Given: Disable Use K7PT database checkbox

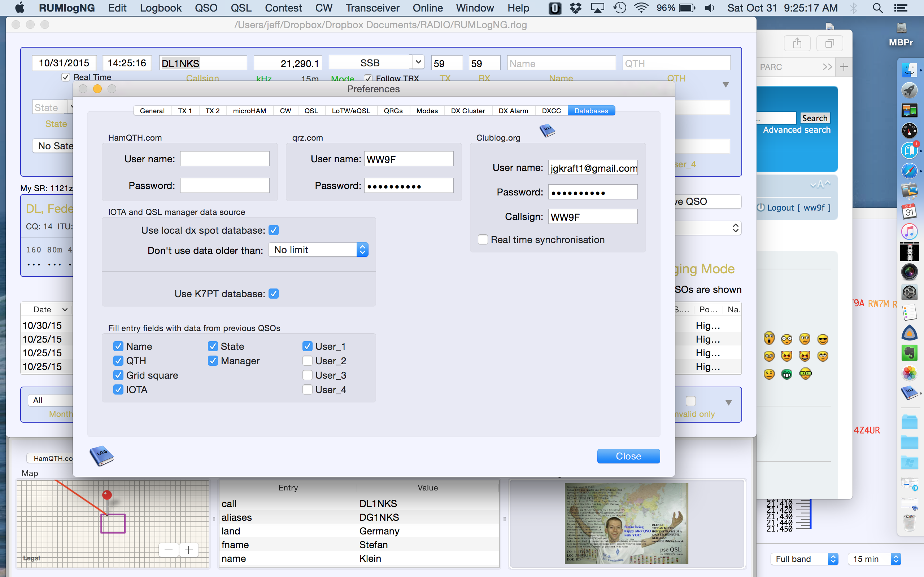Looking at the screenshot, I should [x=273, y=294].
